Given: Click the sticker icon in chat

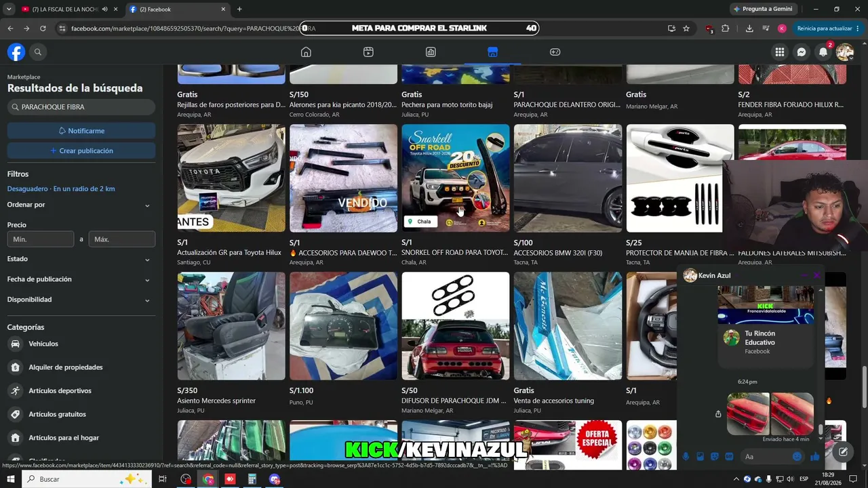Looking at the screenshot, I should [x=715, y=457].
